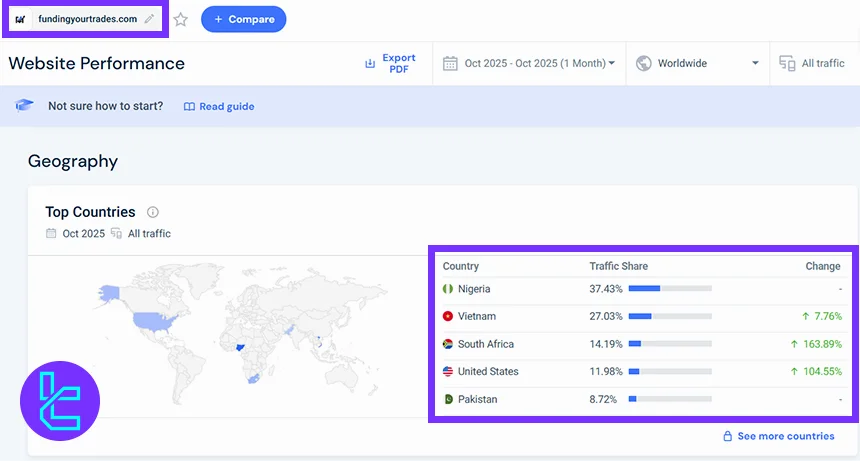Click See more countries link
This screenshot has width=860, height=461.
785,436
